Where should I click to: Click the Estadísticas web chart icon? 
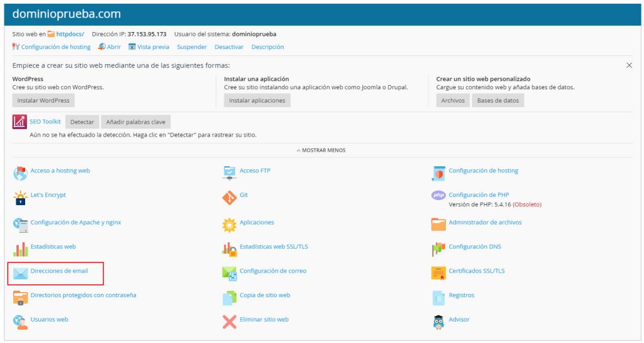(x=20, y=249)
